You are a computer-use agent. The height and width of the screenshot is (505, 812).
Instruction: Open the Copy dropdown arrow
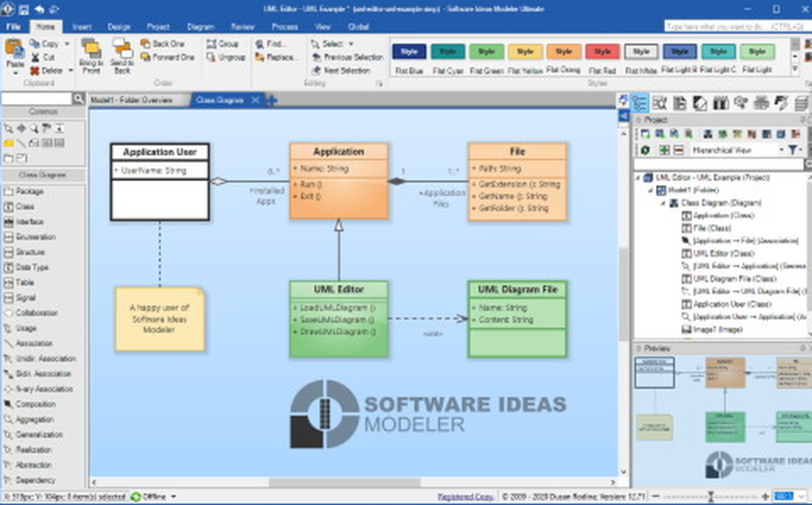[x=67, y=44]
